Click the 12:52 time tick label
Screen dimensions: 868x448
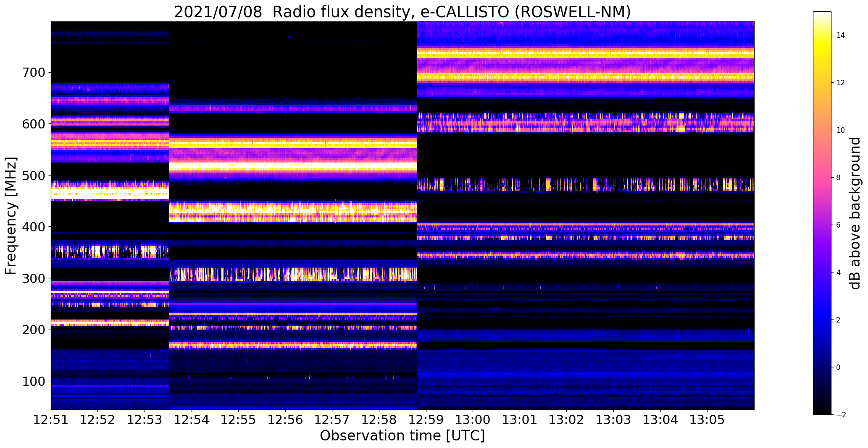(x=98, y=420)
